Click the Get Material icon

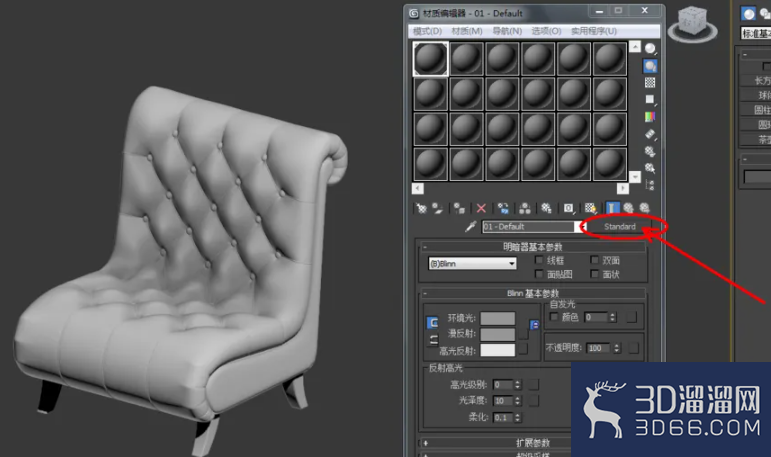point(421,208)
